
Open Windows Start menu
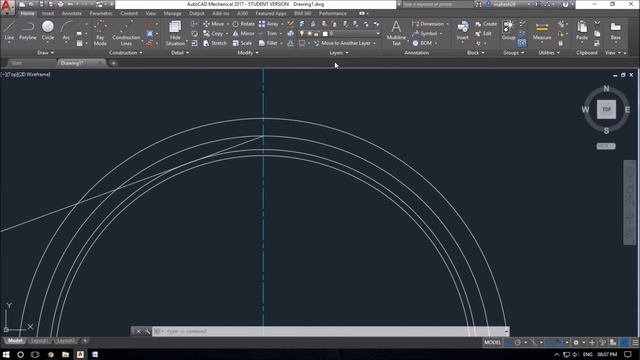6,354
